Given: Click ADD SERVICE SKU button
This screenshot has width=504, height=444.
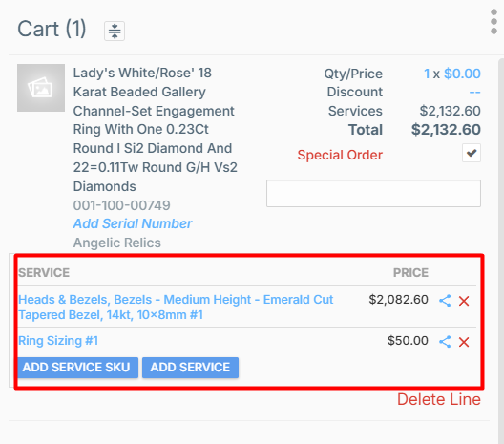Looking at the screenshot, I should click(x=76, y=368).
